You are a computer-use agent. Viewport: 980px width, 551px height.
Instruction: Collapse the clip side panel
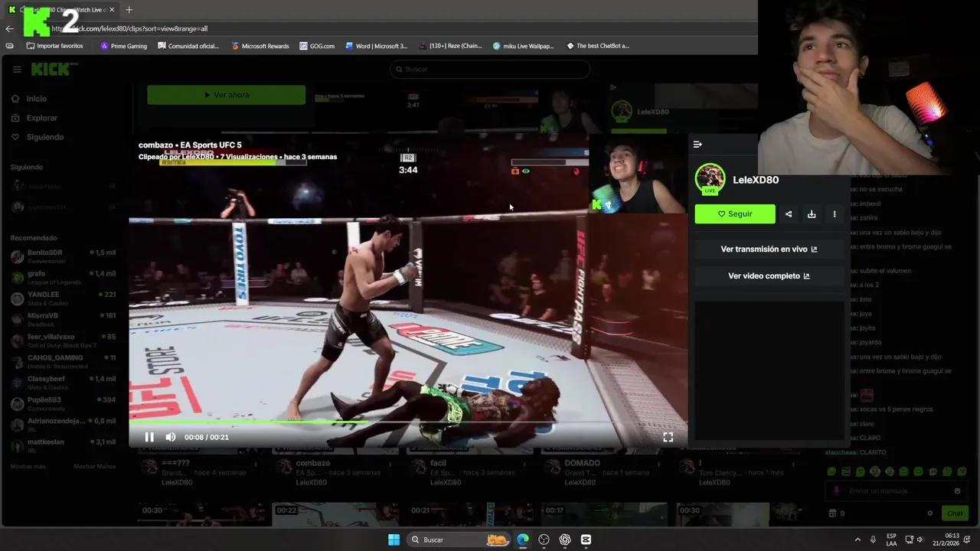pyautogui.click(x=697, y=144)
